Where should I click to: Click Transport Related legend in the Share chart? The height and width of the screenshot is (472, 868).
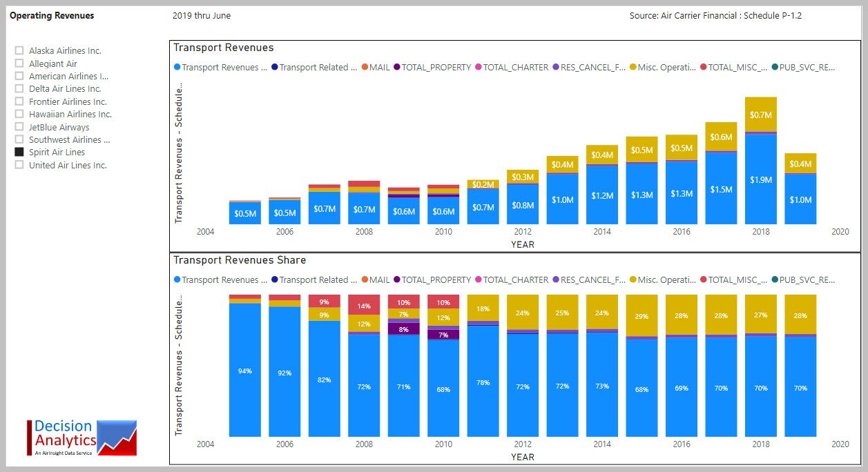(x=314, y=280)
